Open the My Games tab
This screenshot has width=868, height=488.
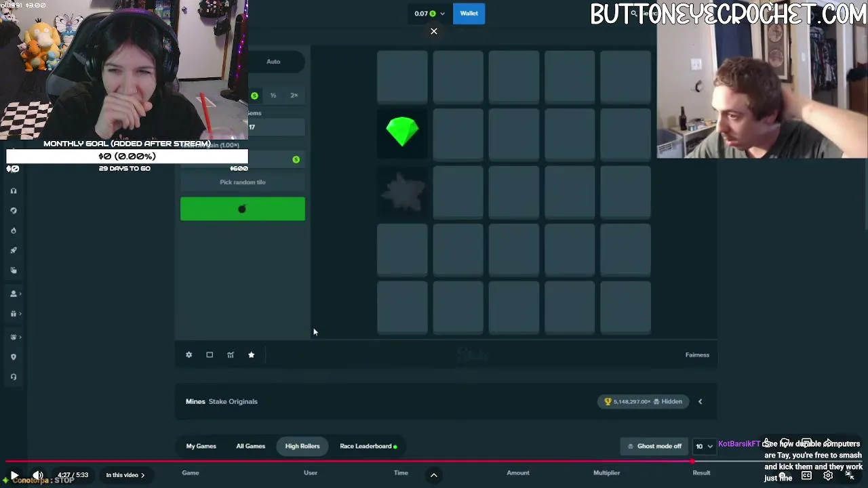click(201, 447)
